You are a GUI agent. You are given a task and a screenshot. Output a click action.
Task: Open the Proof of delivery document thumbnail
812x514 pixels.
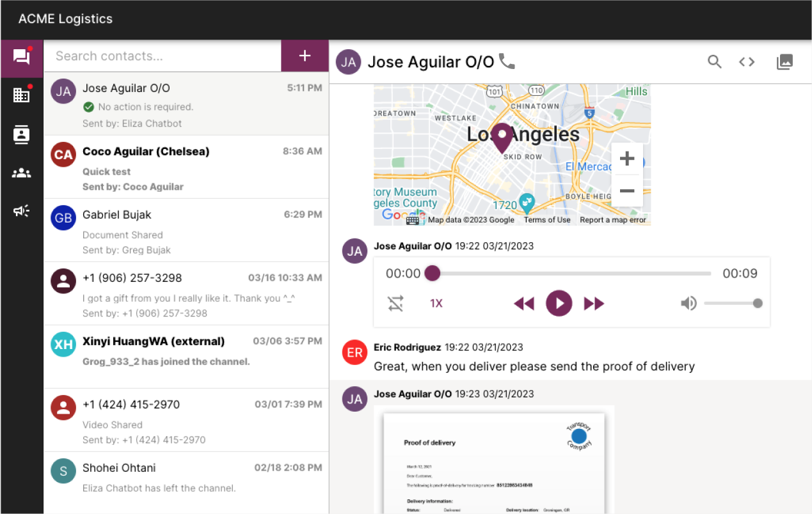point(494,460)
